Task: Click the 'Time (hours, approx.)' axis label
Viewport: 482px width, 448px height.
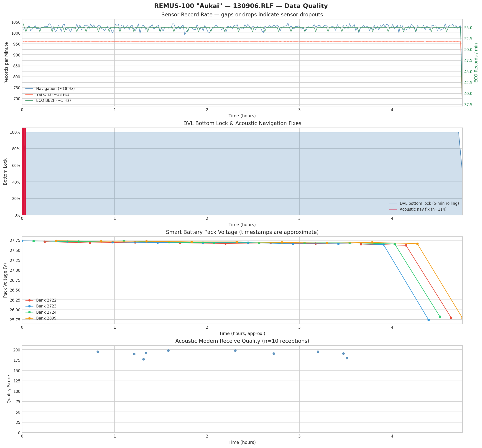Action: pyautogui.click(x=242, y=334)
